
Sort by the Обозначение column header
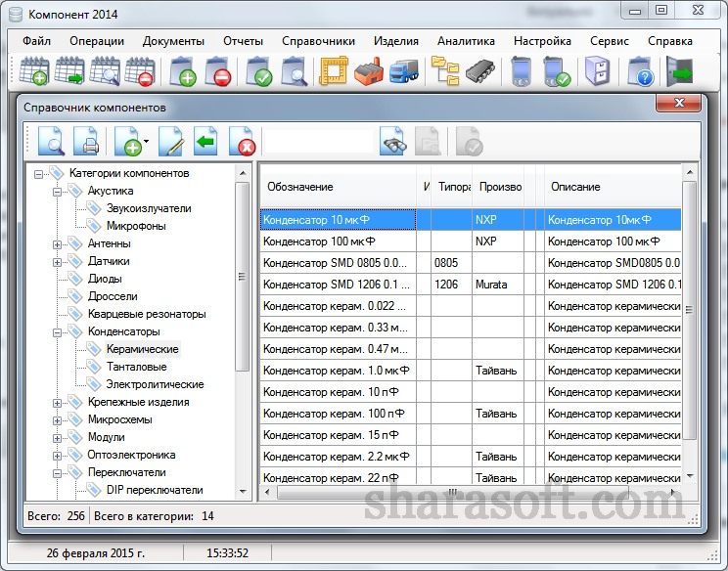338,187
